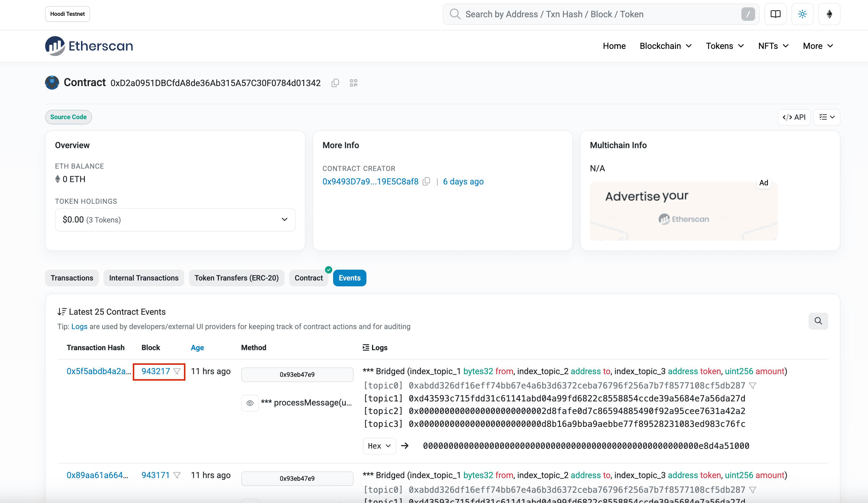Switch to the Transactions tab
868x503 pixels.
[x=72, y=278]
